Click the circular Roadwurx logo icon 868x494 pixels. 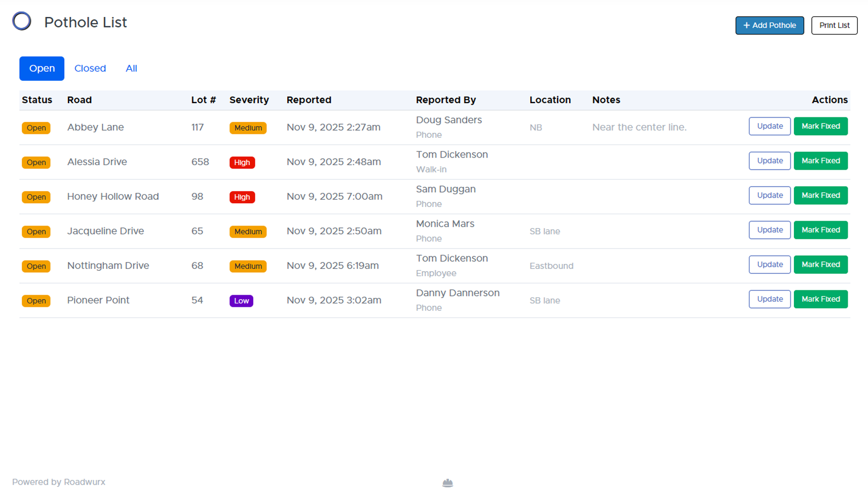click(22, 21)
